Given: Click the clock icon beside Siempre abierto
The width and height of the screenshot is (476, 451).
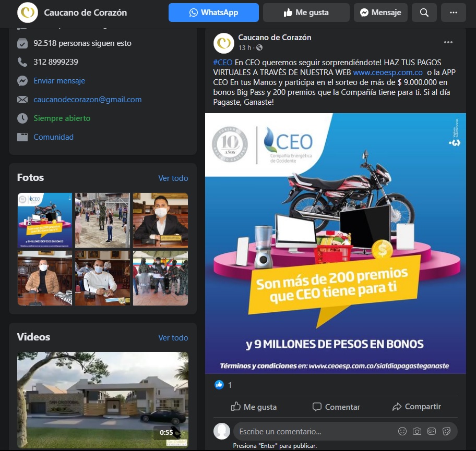Looking at the screenshot, I should 22,118.
